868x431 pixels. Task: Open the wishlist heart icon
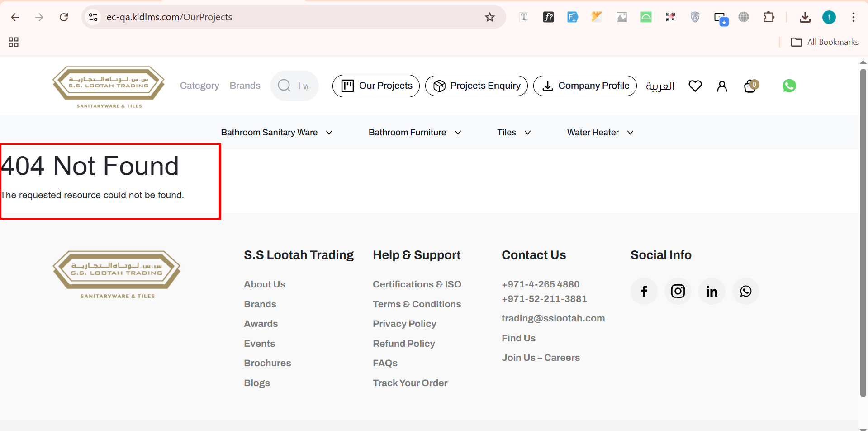tap(695, 86)
